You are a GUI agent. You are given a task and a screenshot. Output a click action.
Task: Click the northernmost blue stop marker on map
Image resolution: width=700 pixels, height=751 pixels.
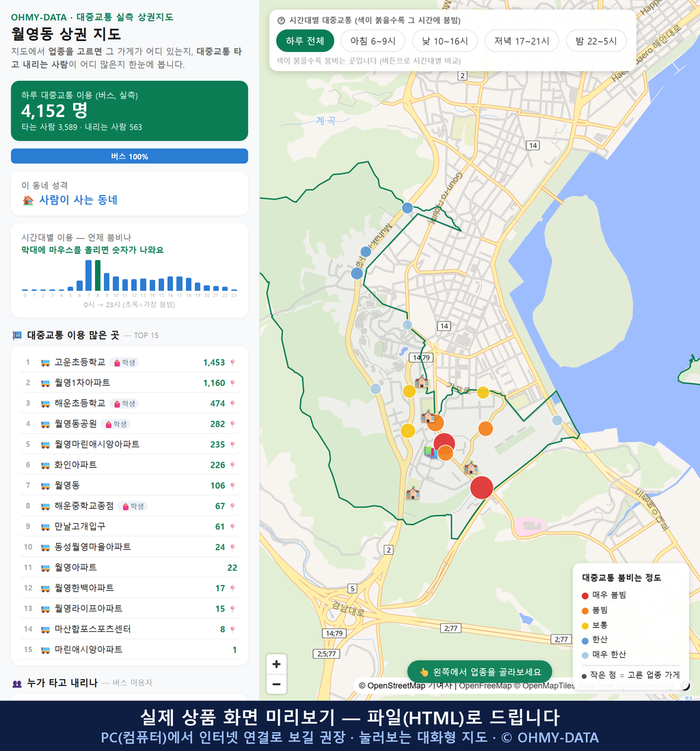407,208
